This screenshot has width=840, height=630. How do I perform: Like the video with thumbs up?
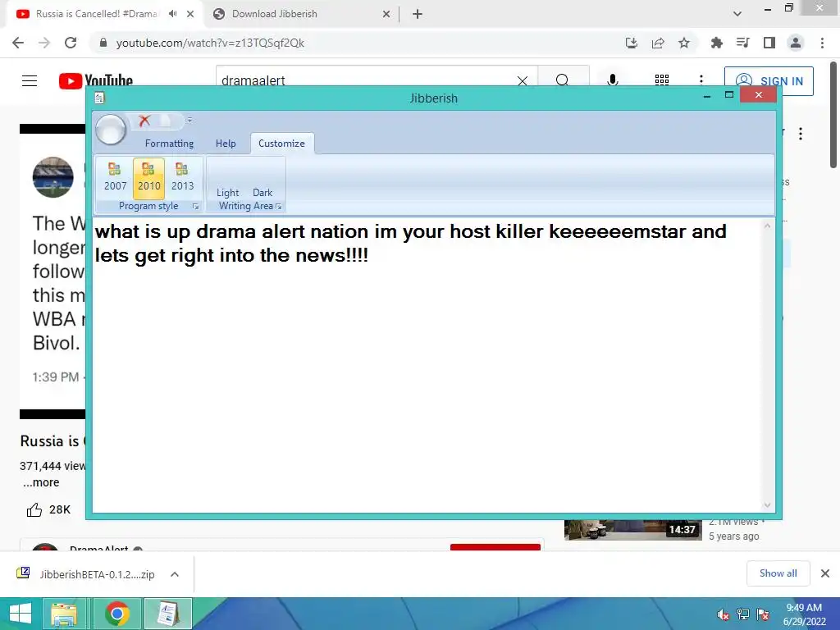pos(34,509)
